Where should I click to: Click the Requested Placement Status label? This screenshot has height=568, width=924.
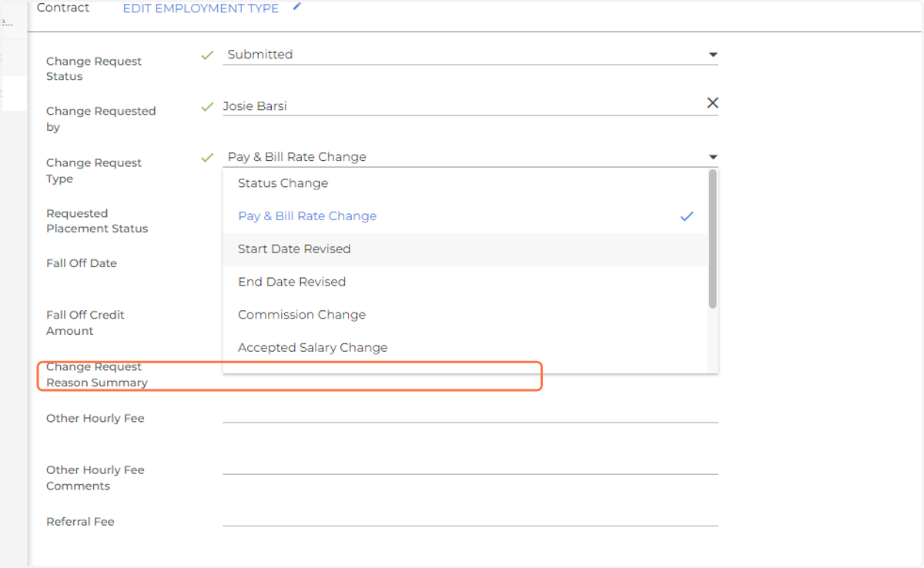pos(97,221)
